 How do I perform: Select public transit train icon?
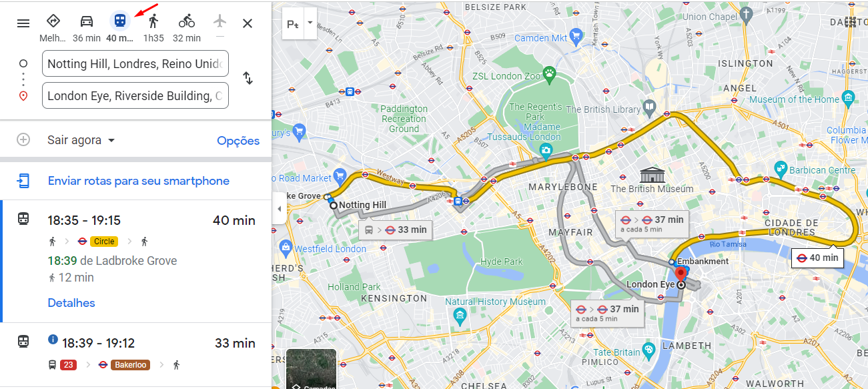pyautogui.click(x=120, y=21)
